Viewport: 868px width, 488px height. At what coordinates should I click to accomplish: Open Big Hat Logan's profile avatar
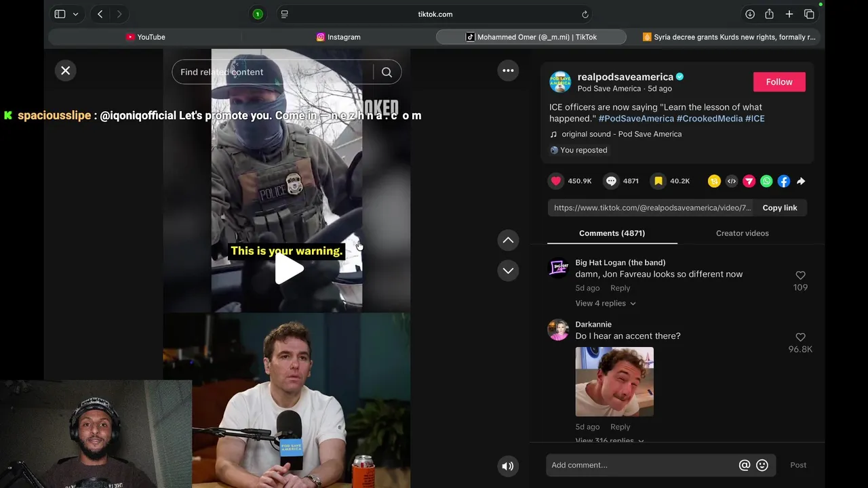click(x=558, y=268)
